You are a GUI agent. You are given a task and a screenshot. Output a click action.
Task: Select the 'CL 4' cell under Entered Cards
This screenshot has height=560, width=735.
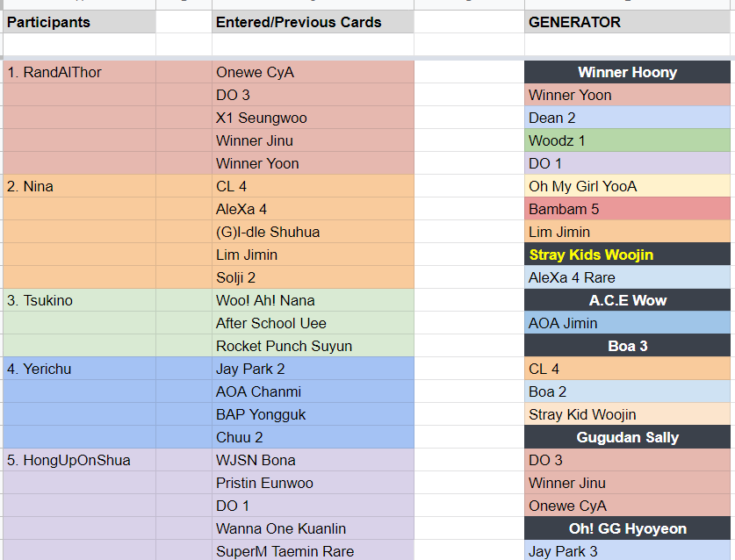coord(313,186)
